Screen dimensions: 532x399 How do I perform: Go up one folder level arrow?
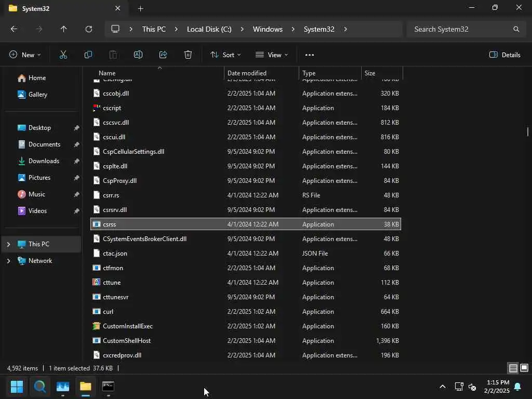tap(63, 29)
